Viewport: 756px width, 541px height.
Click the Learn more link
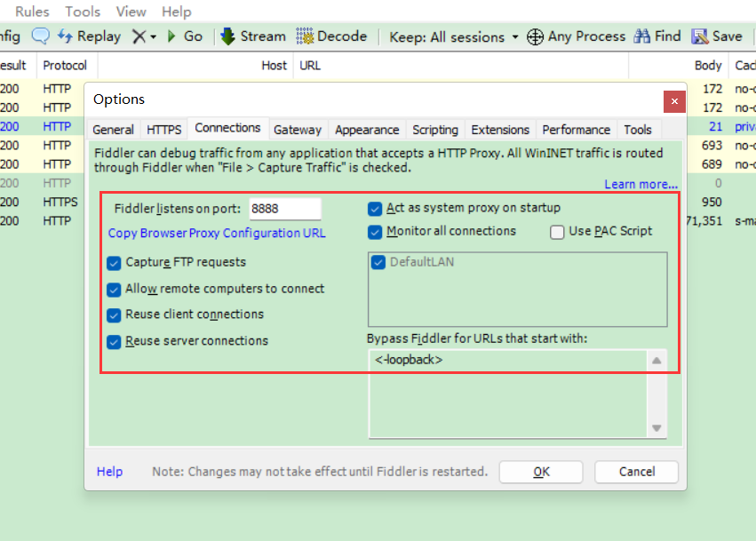tap(641, 184)
